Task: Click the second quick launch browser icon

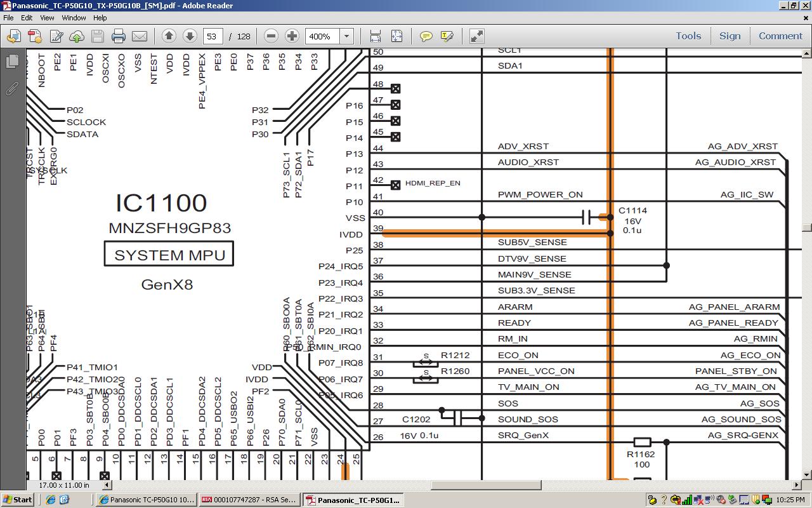Action: (64, 500)
